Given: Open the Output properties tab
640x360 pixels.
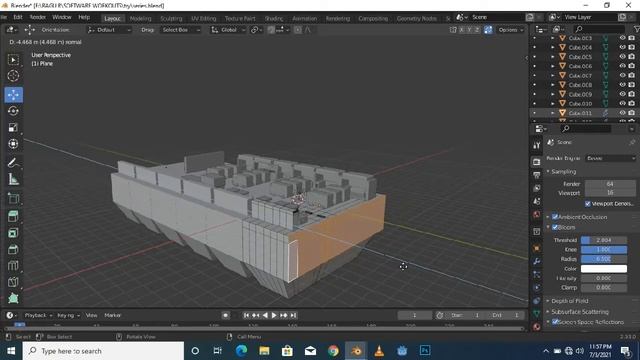Looking at the screenshot, I should tap(537, 175).
